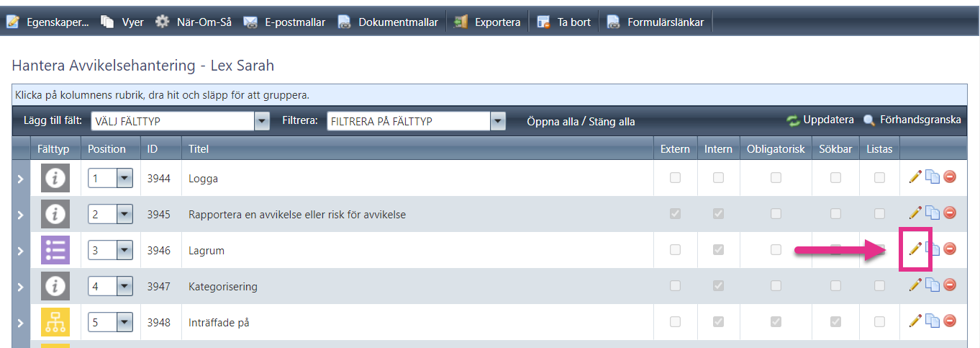Open position dropdown for Logga

point(124,178)
